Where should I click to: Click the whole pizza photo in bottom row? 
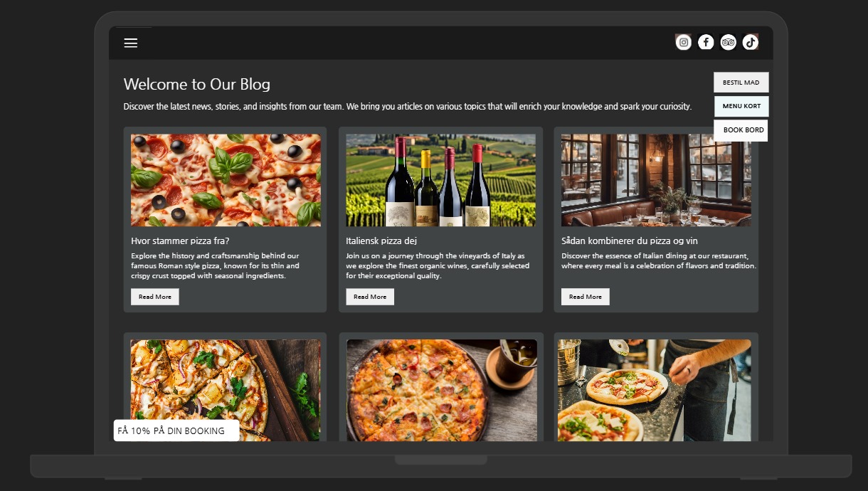pos(440,388)
